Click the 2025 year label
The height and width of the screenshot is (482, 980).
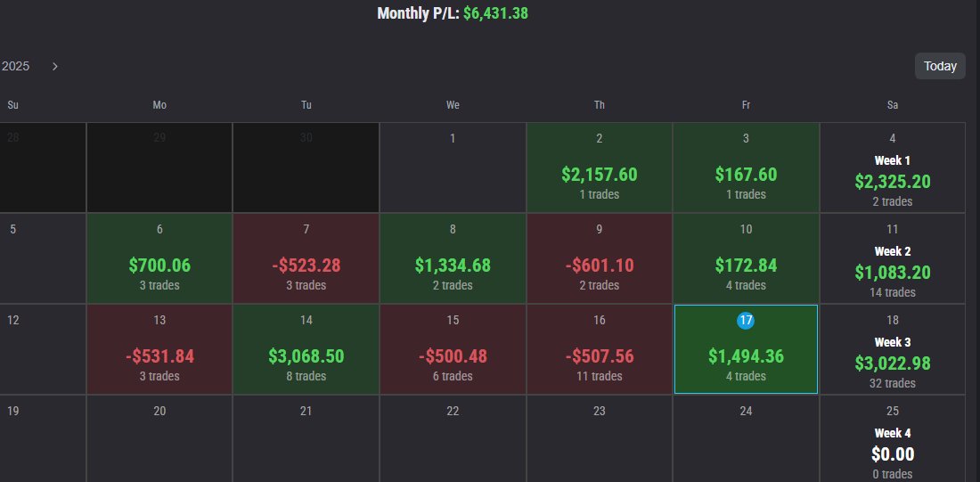[16, 66]
